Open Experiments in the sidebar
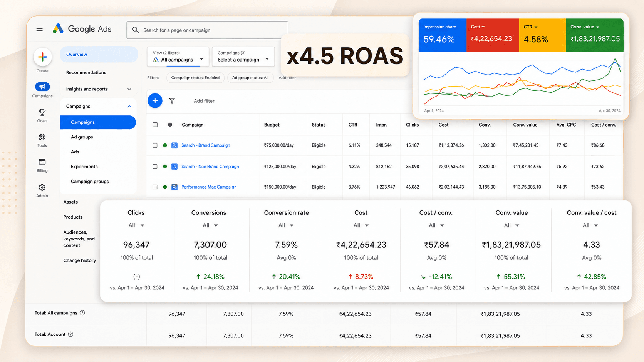The height and width of the screenshot is (362, 644). [x=84, y=167]
